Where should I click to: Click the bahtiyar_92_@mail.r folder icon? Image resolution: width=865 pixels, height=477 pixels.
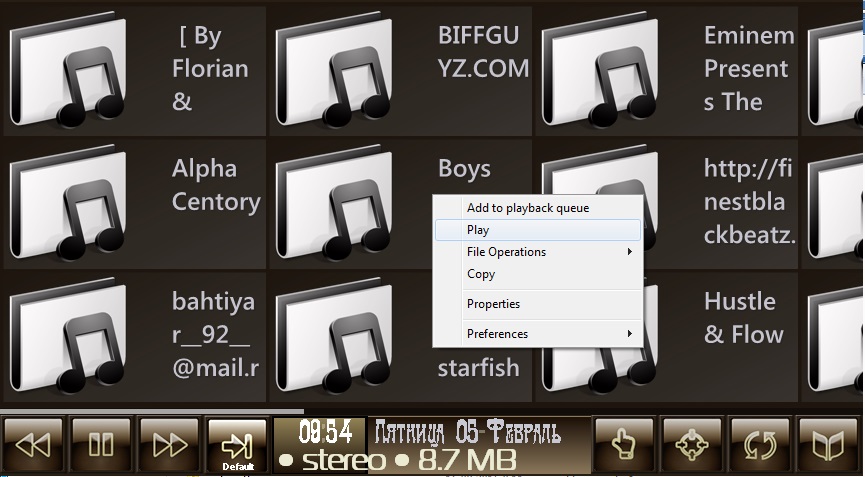68,336
